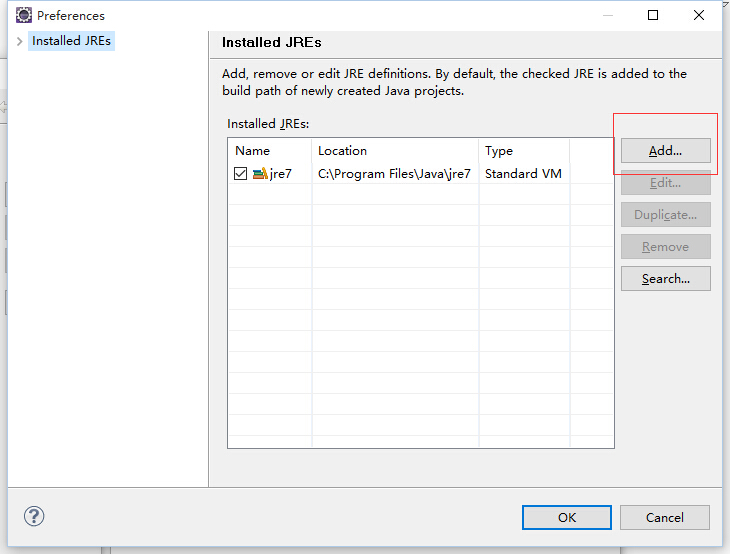730x554 pixels.
Task: Cancel the Preferences dialog
Action: click(664, 517)
